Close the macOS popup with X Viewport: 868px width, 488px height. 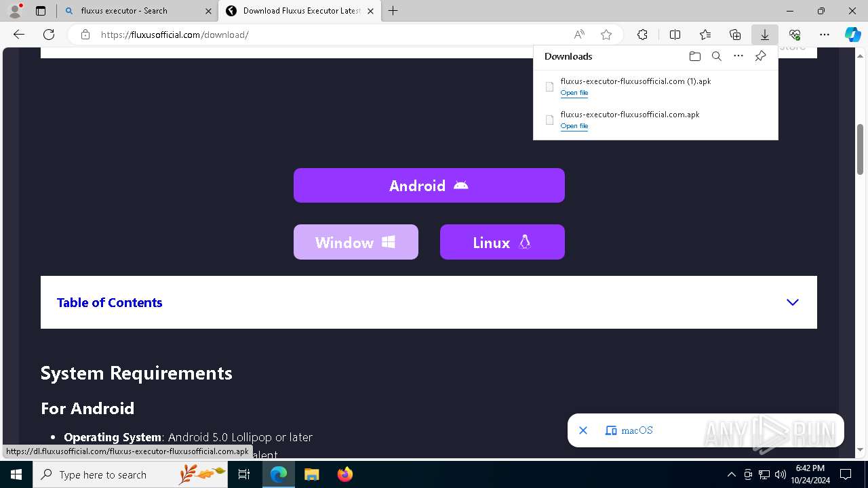583,430
